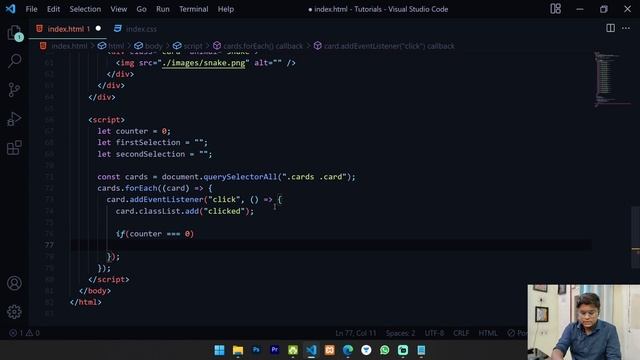This screenshot has height=360, width=640.
Task: Open the Terminal menu
Action: click(x=193, y=9)
